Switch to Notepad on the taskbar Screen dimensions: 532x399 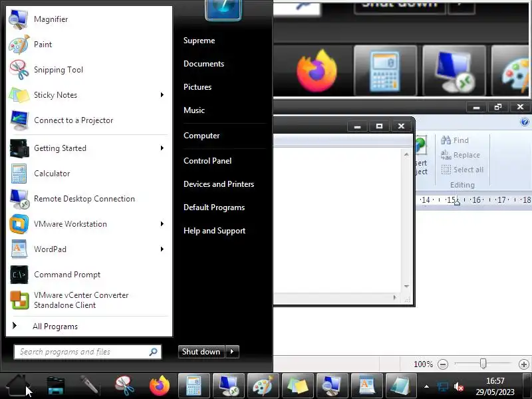(401, 386)
